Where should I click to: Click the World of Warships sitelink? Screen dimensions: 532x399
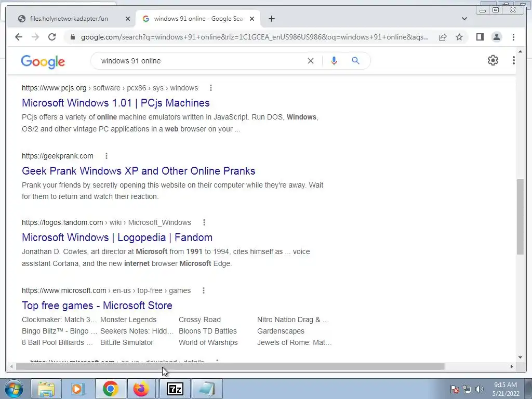click(208, 343)
